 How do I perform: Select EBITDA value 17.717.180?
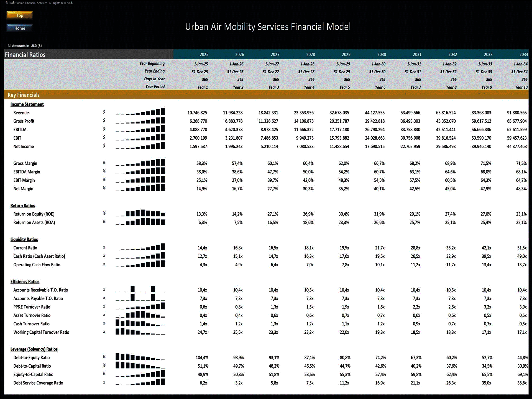point(339,130)
